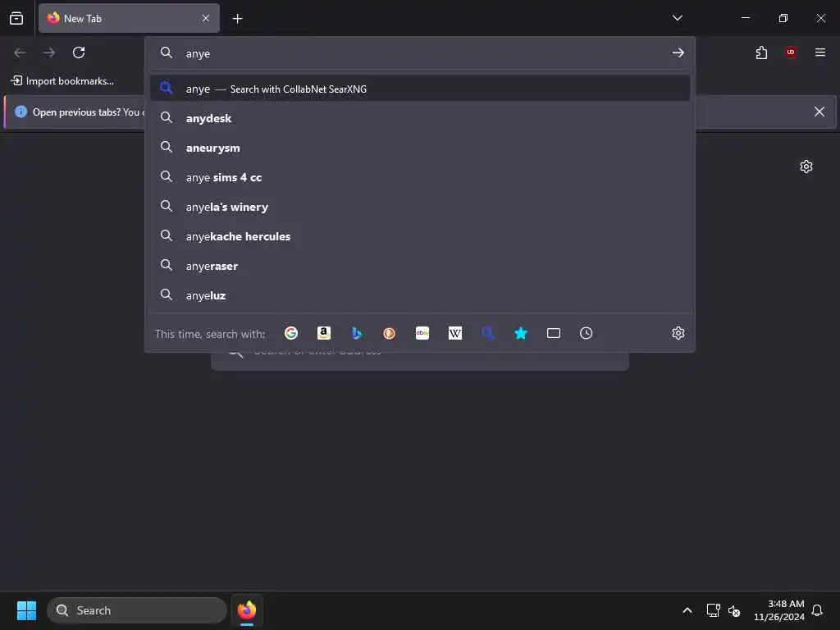
Task: Select the anye sims 4 cc suggestion
Action: (420, 177)
